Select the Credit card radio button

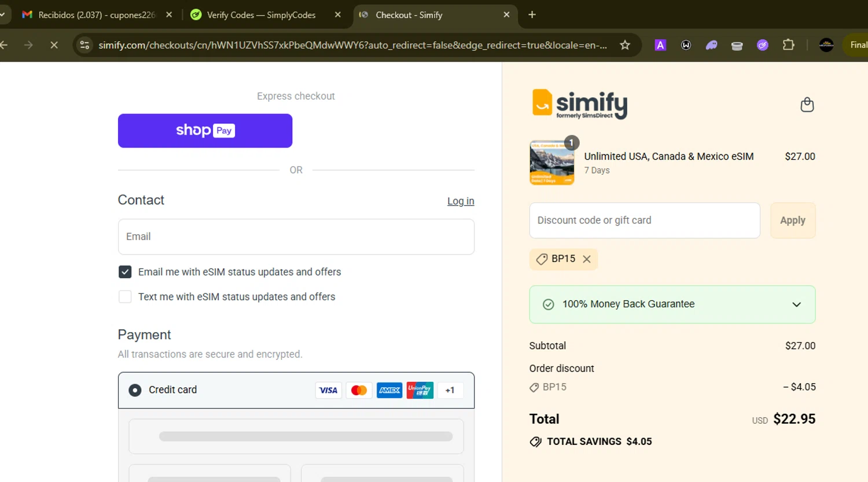click(135, 390)
